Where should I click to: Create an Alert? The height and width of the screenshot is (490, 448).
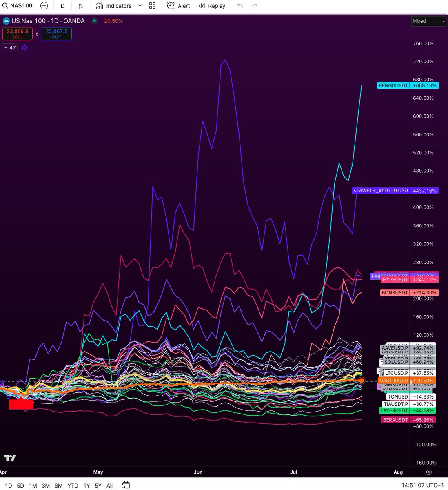pyautogui.click(x=179, y=6)
